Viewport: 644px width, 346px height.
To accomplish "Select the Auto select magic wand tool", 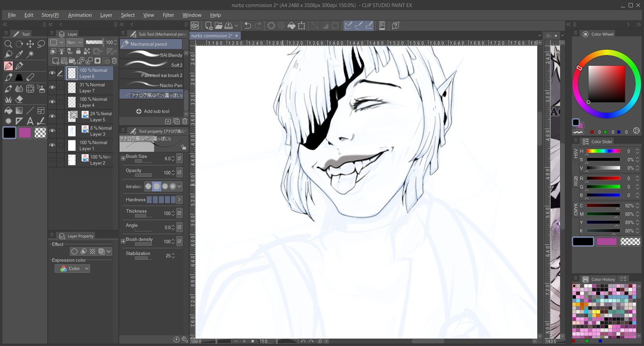I will tap(30, 54).
